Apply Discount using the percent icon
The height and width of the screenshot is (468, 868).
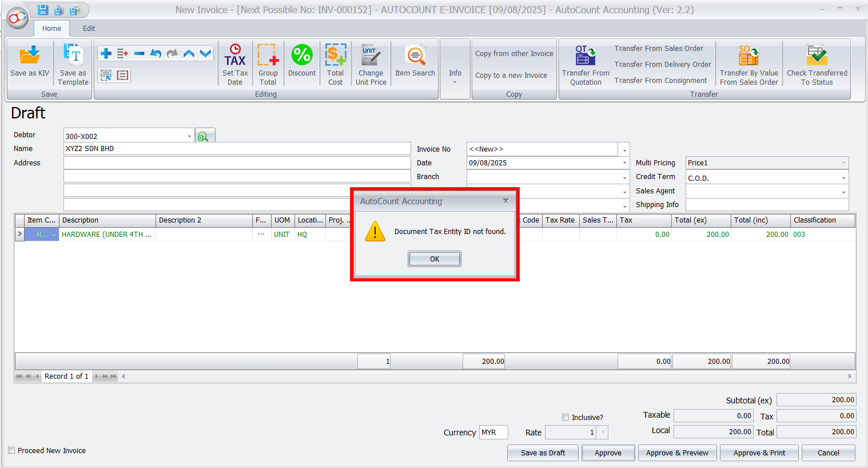302,56
